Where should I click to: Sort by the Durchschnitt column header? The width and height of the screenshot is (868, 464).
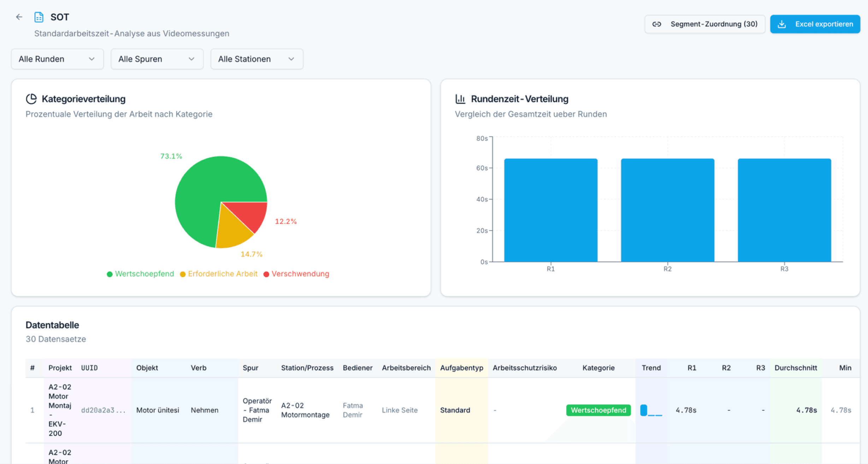pyautogui.click(x=796, y=368)
